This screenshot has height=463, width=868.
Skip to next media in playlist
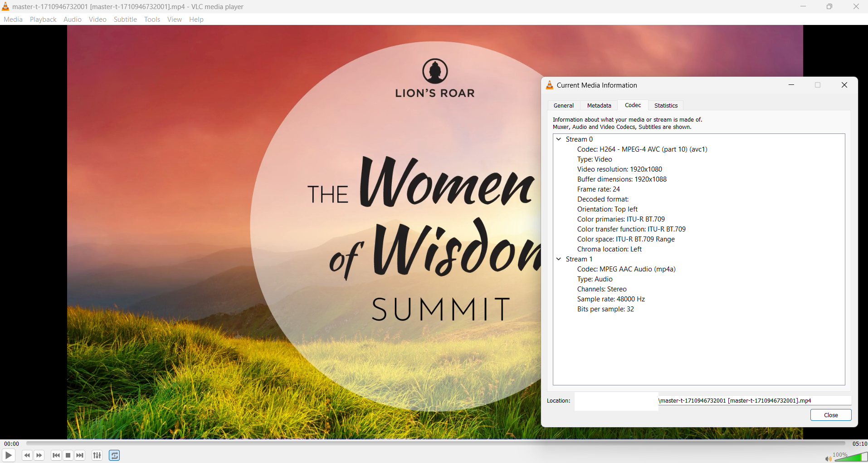point(80,455)
